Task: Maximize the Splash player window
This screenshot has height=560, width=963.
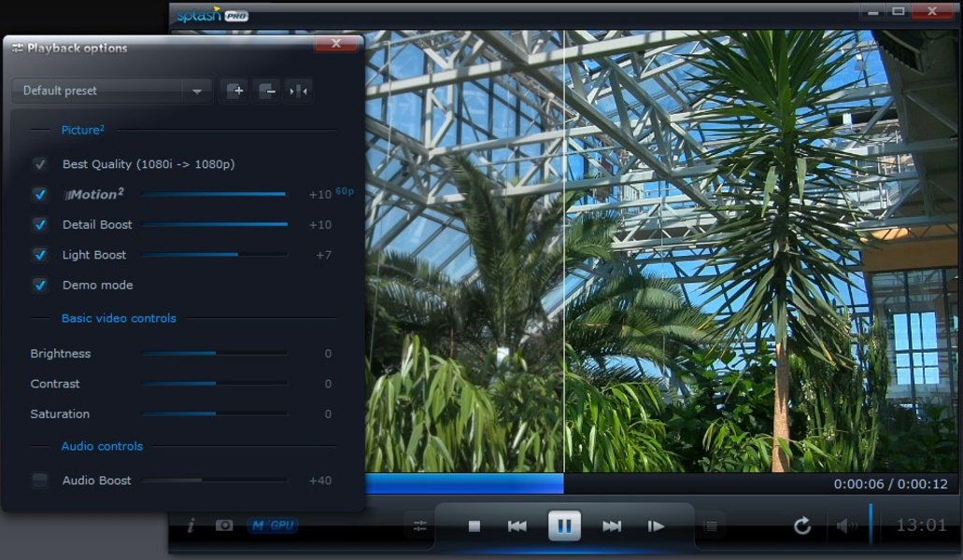Action: [x=899, y=11]
